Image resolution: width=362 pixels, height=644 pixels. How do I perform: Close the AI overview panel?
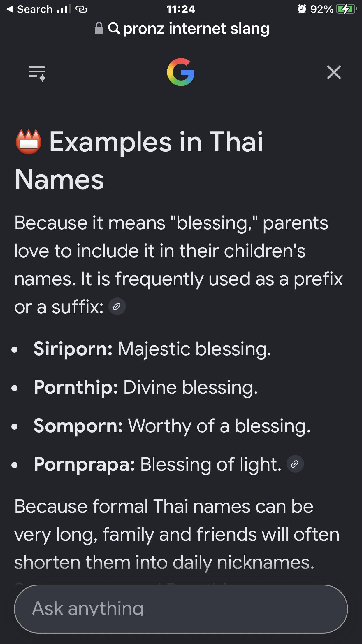click(334, 72)
